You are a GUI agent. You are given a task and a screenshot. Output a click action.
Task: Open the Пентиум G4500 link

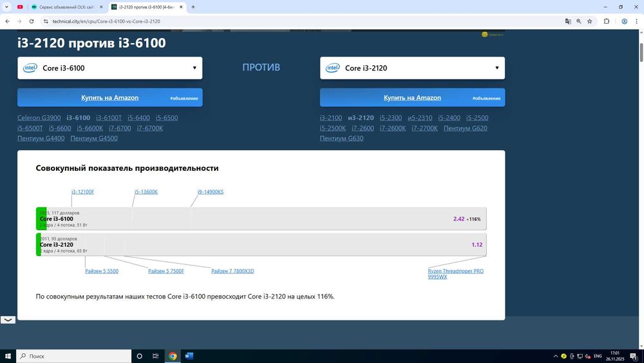(94, 139)
